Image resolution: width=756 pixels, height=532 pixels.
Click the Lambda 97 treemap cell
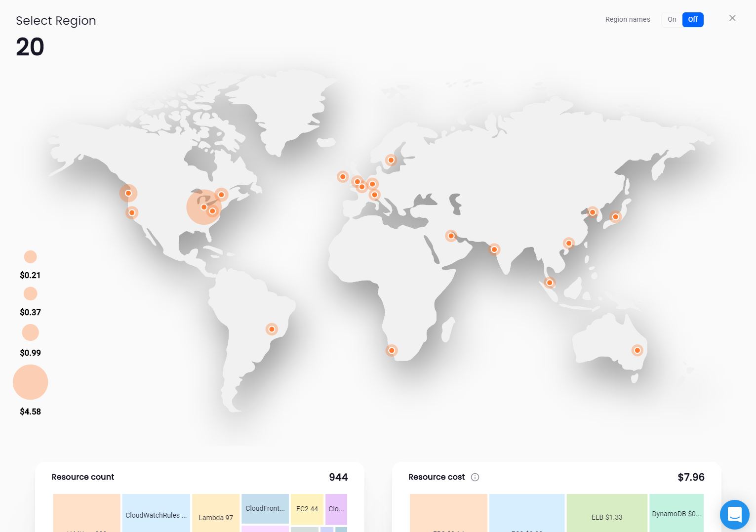[216, 513]
